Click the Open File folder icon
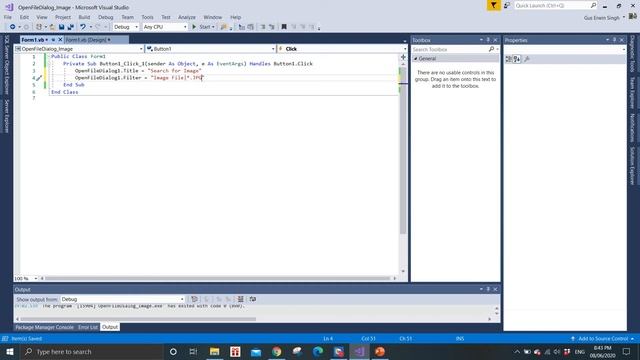This screenshot has height=360, width=640. coord(52,27)
